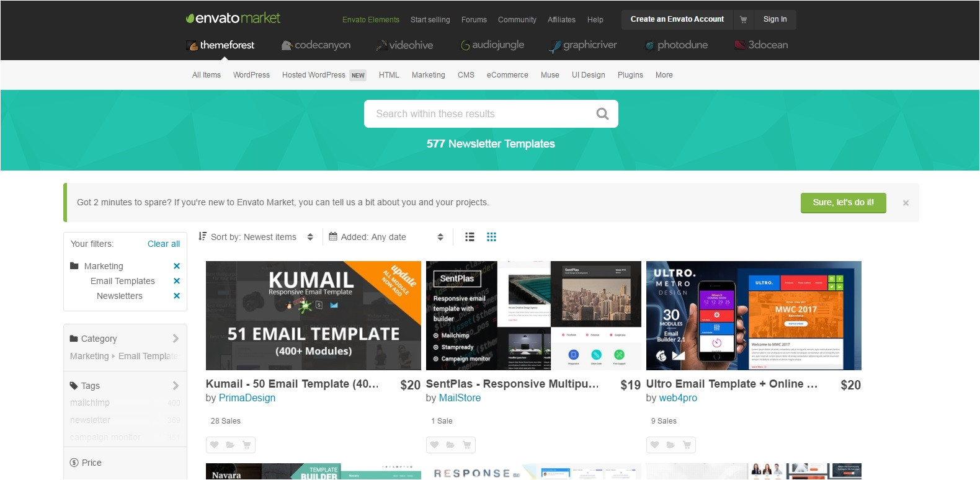
Task: Open Help link in header
Action: point(595,20)
